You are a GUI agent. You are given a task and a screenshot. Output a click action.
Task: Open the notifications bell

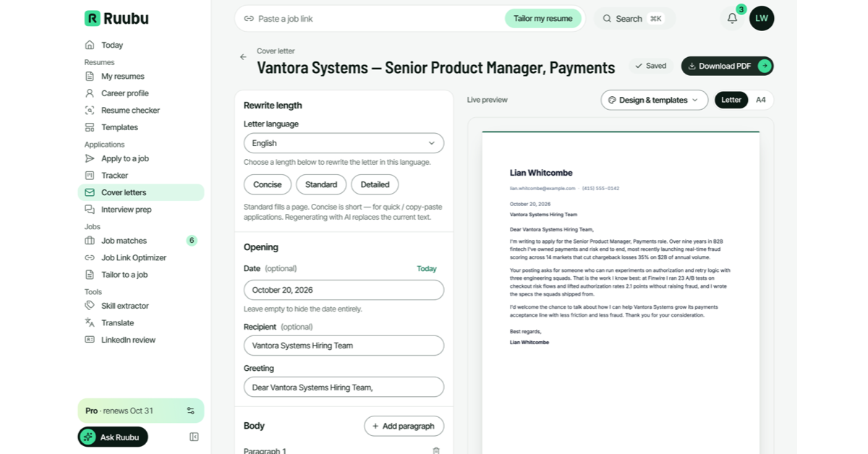coord(732,19)
